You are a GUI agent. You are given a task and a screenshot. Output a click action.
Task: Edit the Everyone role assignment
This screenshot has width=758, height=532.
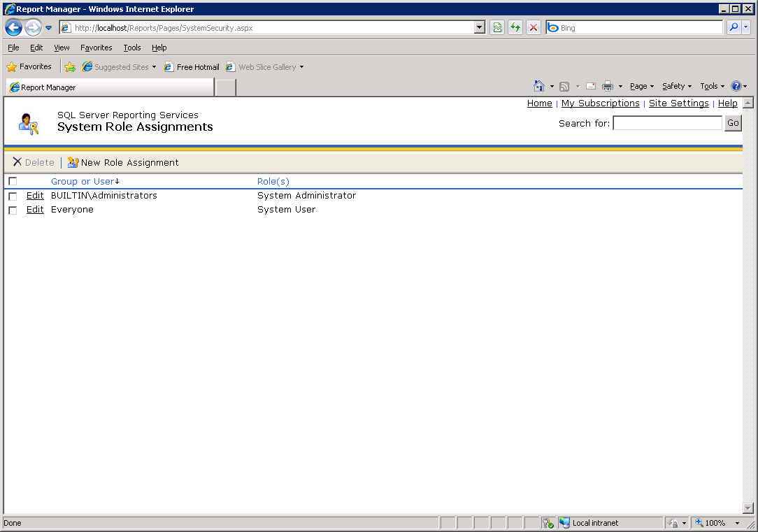pyautogui.click(x=35, y=209)
